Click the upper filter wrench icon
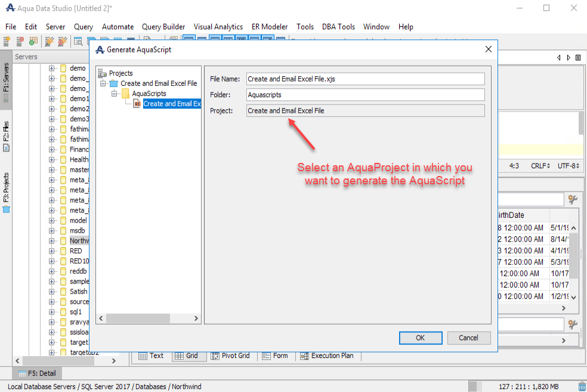Image resolution: width=587 pixels, height=392 pixels. pos(573,199)
